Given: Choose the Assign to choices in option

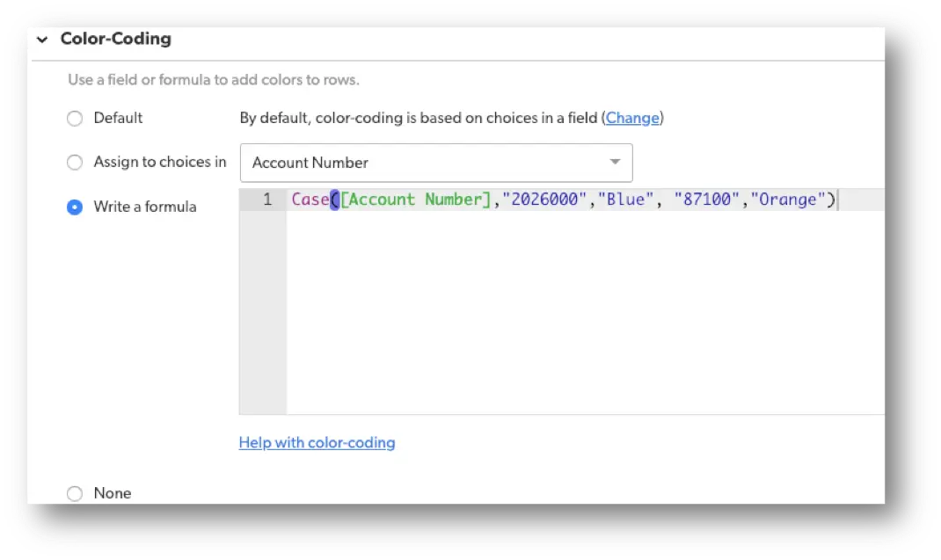Looking at the screenshot, I should click(75, 163).
